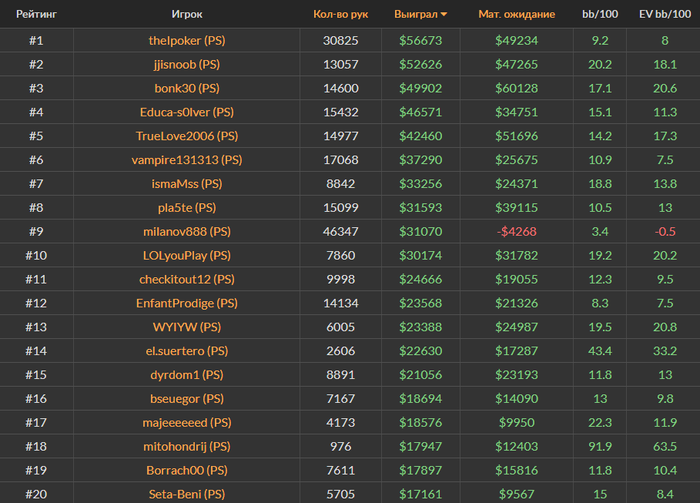Select Educa-s0lver (PS) player name
This screenshot has height=503, width=700.
(187, 112)
